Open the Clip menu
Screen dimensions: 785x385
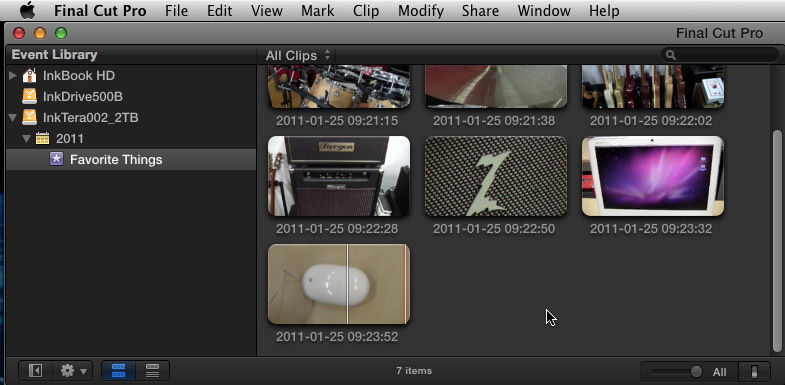coord(365,11)
